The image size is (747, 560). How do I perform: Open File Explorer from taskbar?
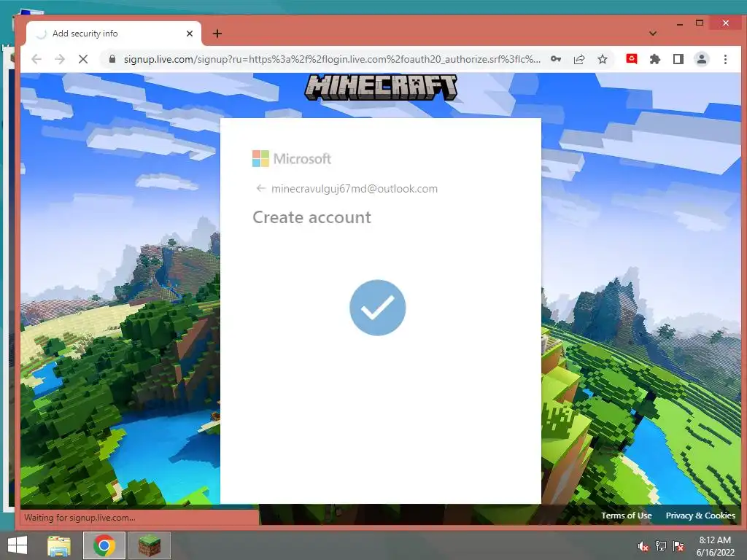tap(59, 545)
